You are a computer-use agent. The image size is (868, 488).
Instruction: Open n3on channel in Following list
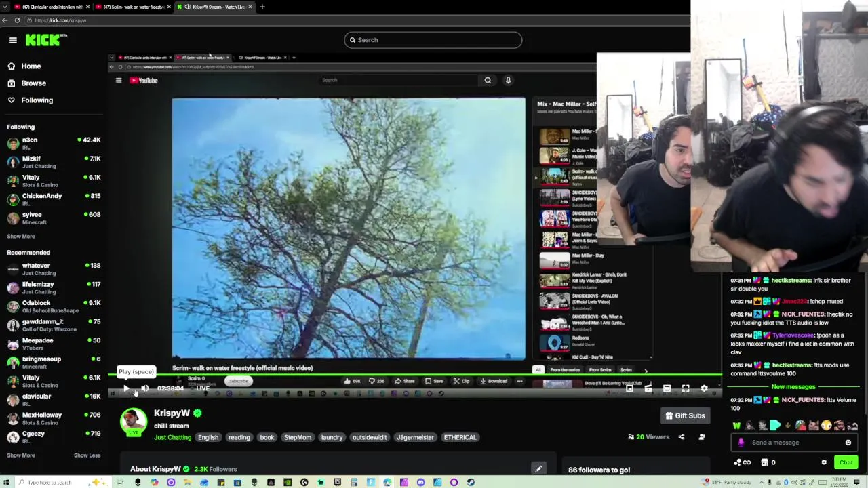pos(53,144)
